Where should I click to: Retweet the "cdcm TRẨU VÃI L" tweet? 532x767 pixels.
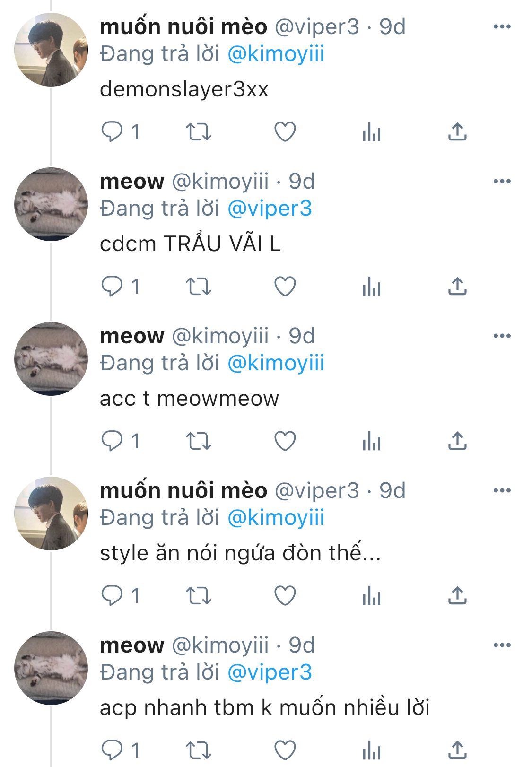[198, 287]
